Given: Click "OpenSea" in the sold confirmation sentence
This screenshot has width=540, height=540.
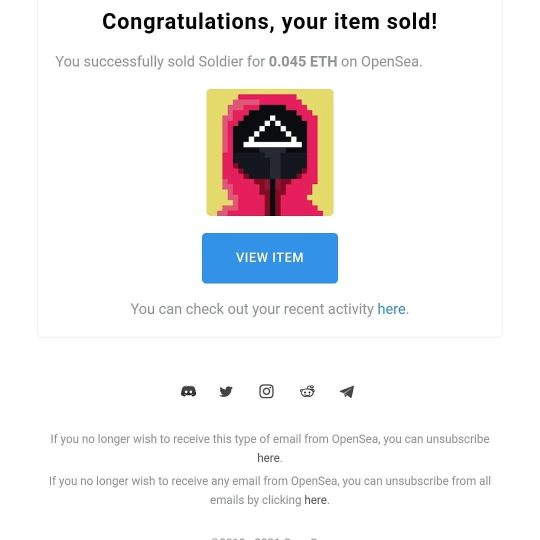Looking at the screenshot, I should tap(390, 62).
